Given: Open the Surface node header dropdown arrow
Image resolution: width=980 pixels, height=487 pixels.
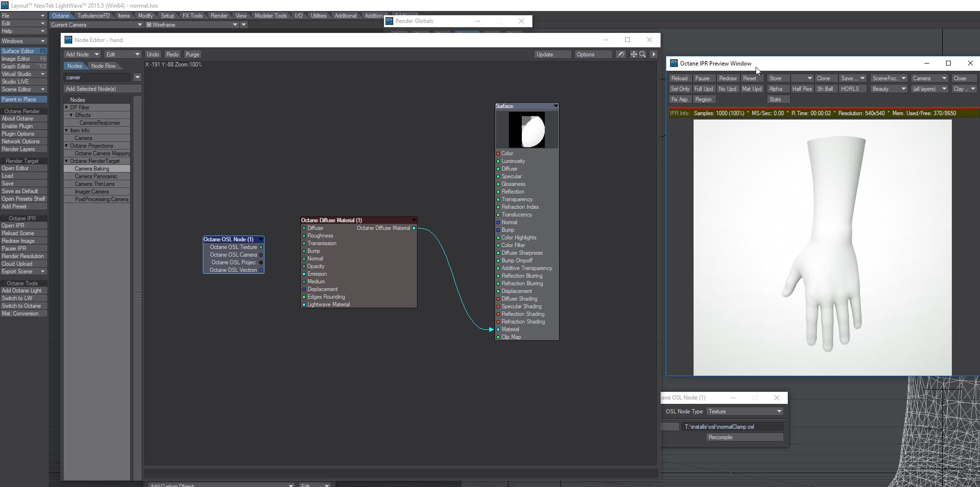Looking at the screenshot, I should pos(555,106).
